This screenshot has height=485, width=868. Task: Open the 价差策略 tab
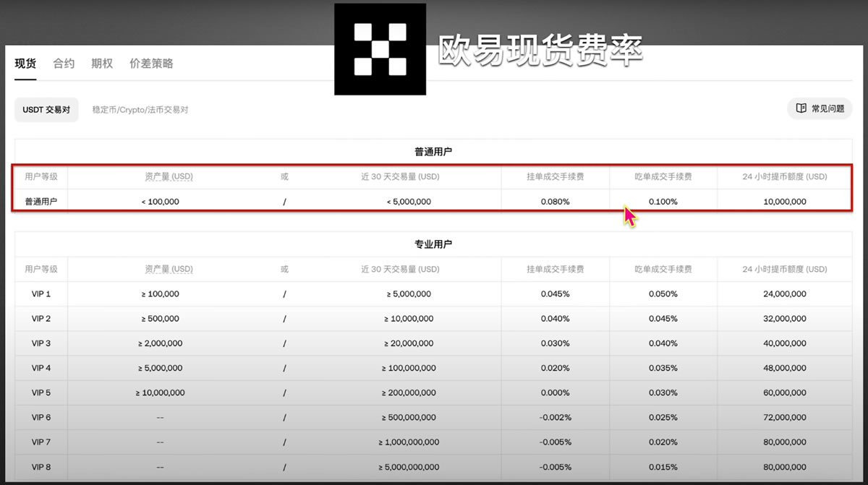pos(151,64)
